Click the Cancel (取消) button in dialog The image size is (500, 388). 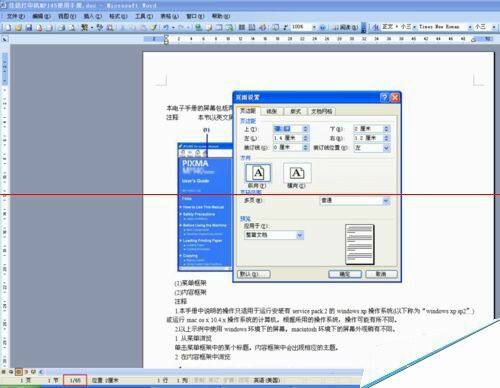coord(381,274)
